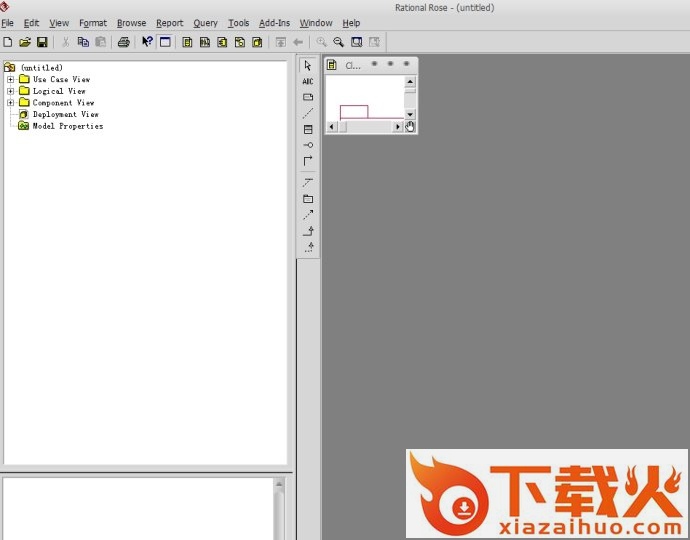Choose the Class tool in the toolbox

(308, 129)
